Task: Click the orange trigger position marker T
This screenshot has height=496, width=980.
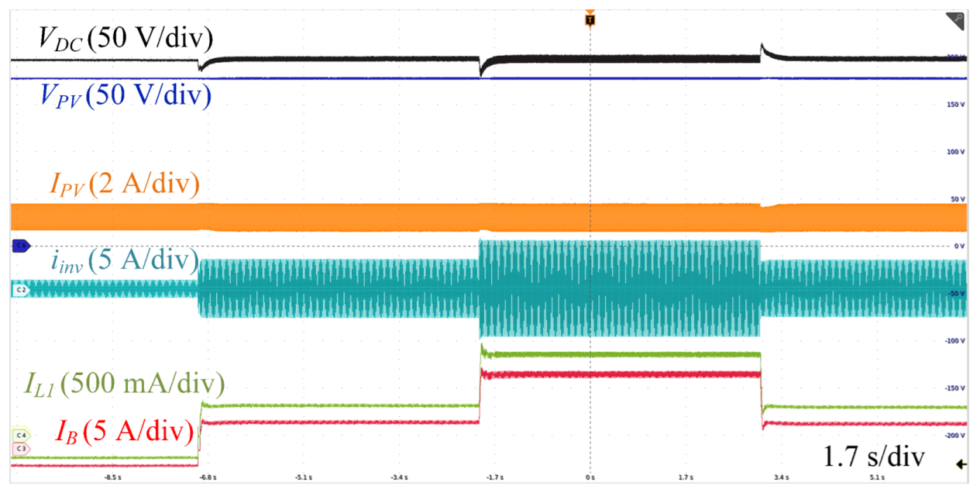Action: click(590, 18)
